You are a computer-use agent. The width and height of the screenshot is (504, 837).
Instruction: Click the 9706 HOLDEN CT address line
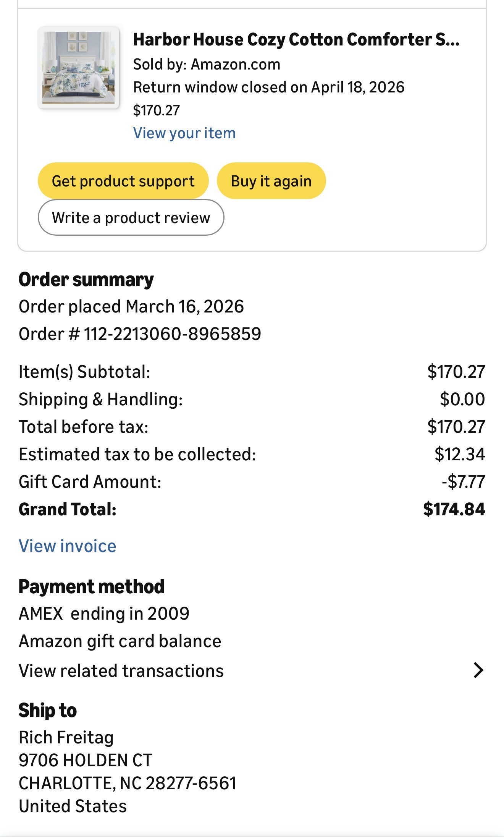(86, 760)
